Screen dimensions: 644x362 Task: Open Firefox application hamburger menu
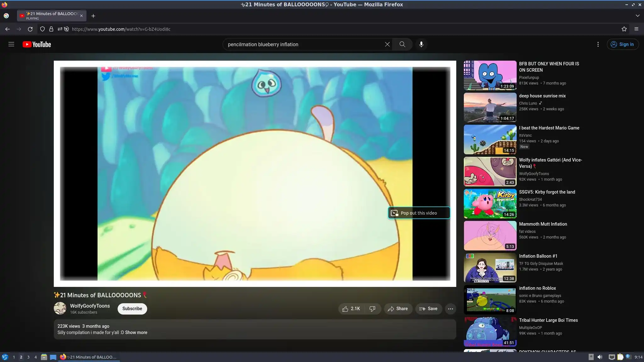coord(636,29)
